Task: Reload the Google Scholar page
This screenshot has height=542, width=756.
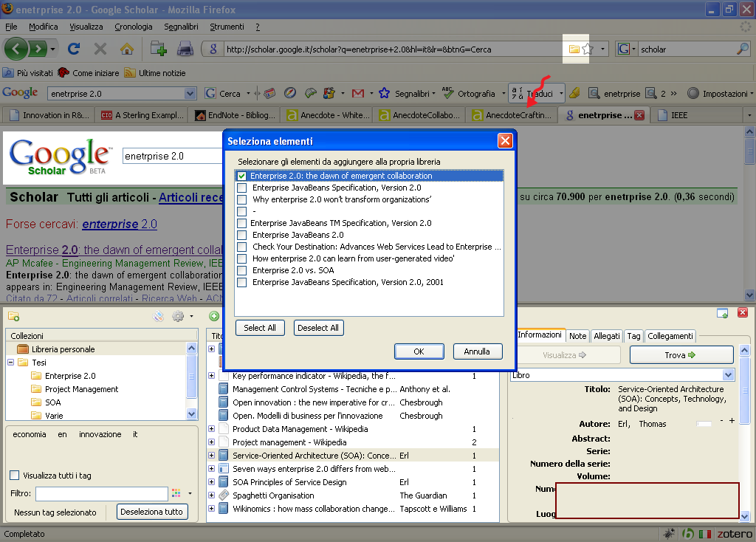Action: [74, 49]
